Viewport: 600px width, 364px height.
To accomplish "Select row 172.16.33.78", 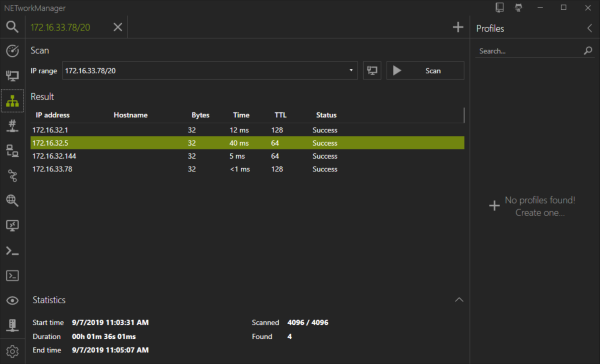I will (x=247, y=169).
